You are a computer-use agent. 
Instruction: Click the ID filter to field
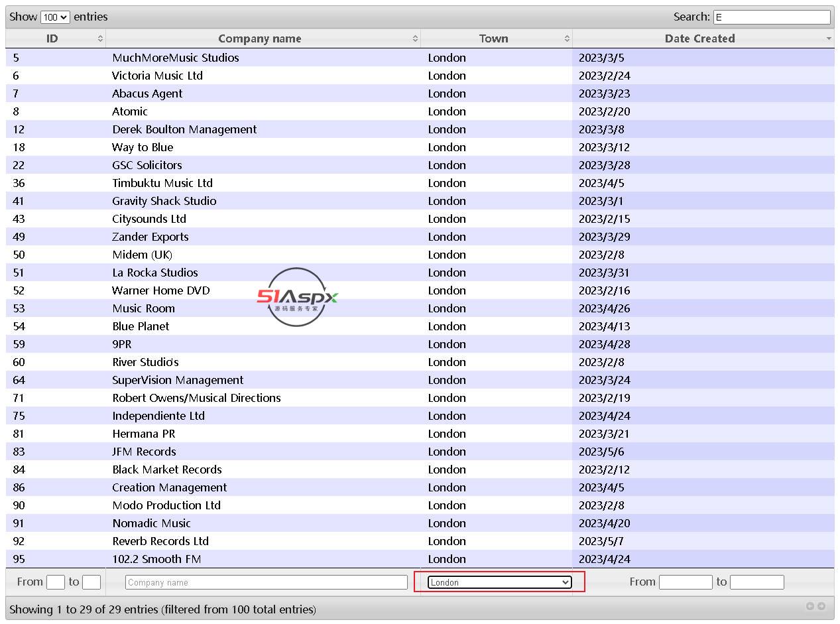point(91,582)
